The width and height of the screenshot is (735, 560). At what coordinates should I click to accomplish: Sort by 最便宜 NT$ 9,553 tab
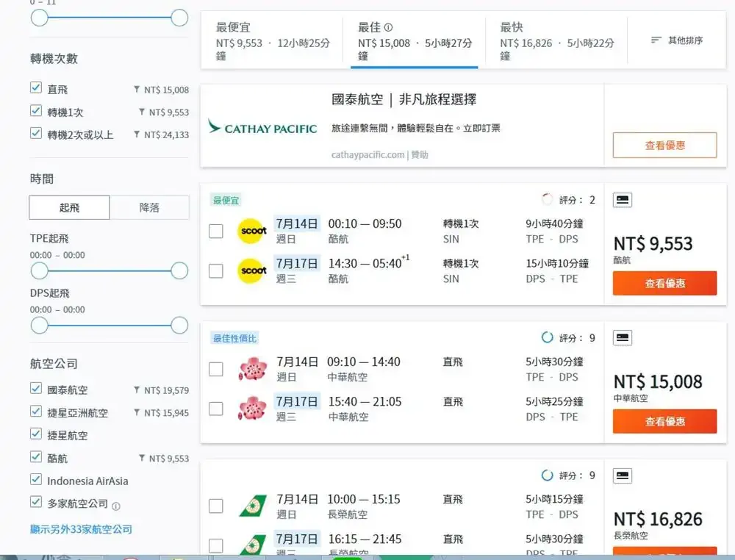click(x=273, y=41)
